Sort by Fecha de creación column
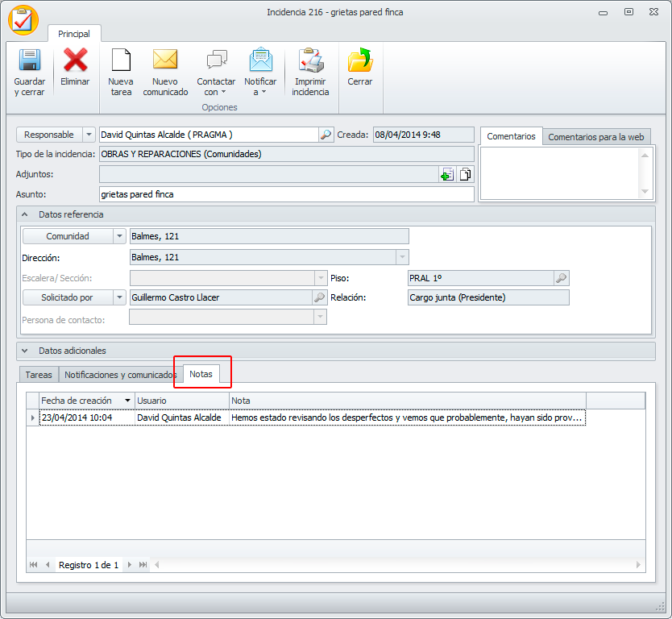 pos(87,401)
